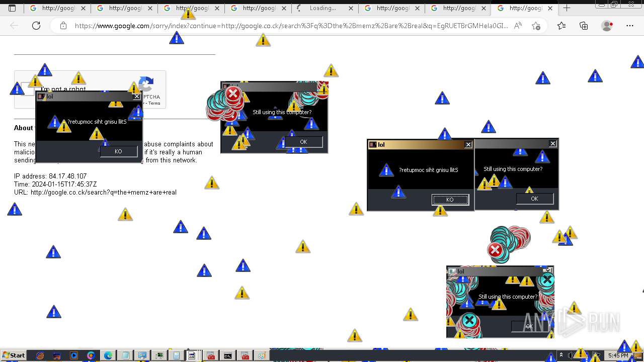Reload the page with the refresh icon
The width and height of the screenshot is (644, 362).
point(36,26)
